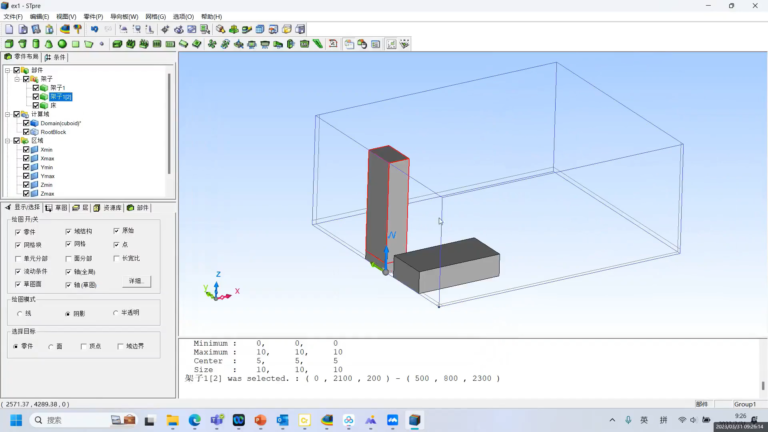768x432 pixels.
Task: Create a cone shape with cone icon
Action: tap(48, 44)
